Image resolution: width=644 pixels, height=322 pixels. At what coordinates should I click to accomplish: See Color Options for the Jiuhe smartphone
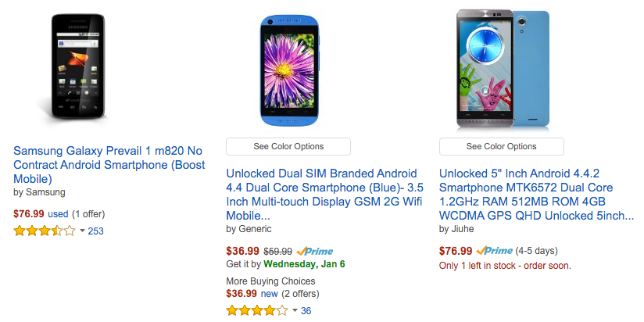point(502,146)
